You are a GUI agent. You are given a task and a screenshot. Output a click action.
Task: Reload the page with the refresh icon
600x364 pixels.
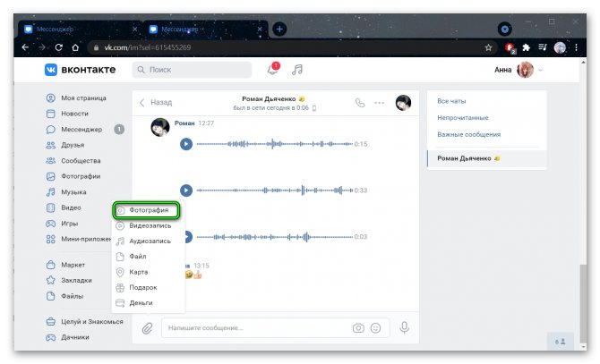pyautogui.click(x=58, y=47)
